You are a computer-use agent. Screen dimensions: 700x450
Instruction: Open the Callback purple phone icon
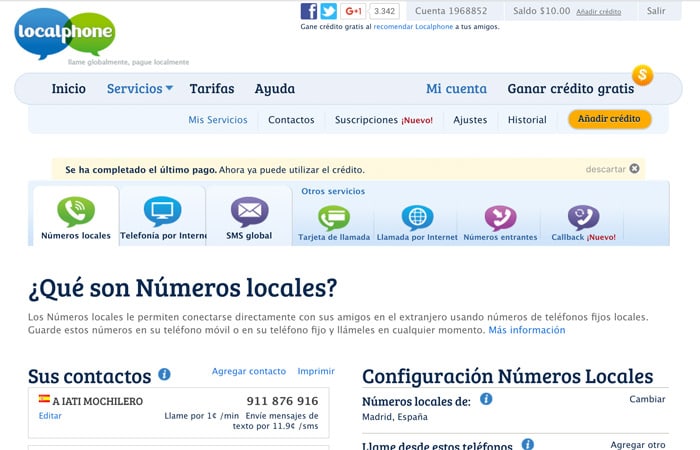(583, 218)
